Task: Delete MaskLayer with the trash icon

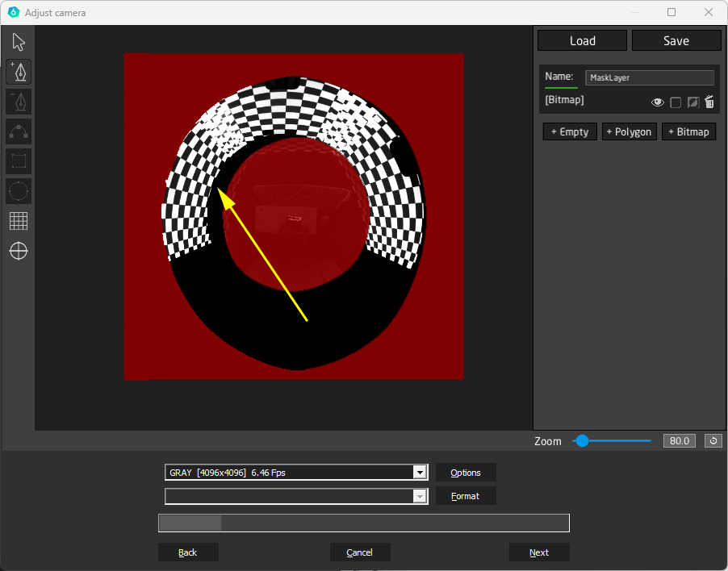Action: (709, 102)
